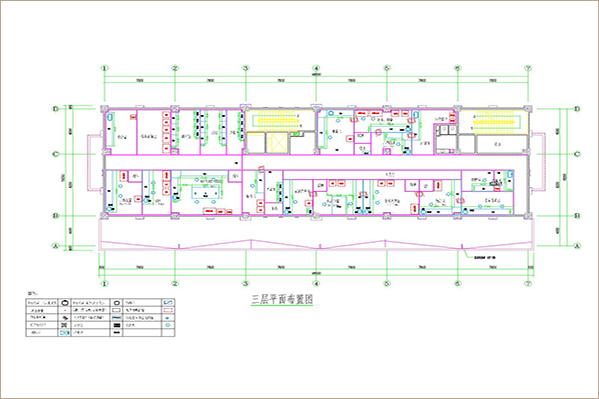This screenshot has height=399, width=599.
Task: Select the top overall dimension line above axis 4
Action: [x=316, y=76]
